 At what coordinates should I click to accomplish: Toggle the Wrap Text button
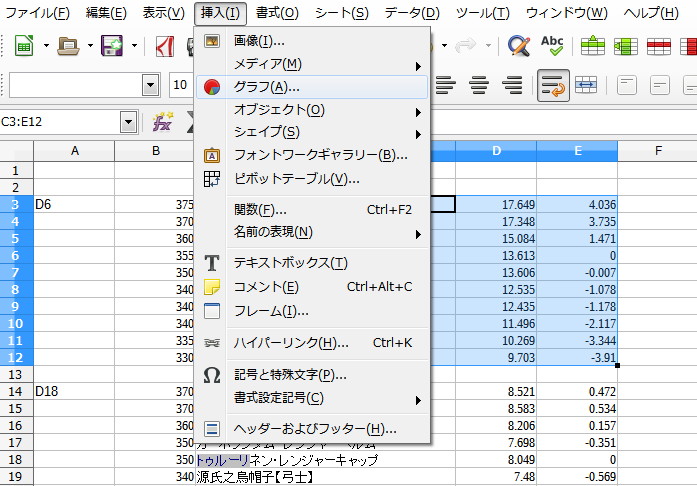[553, 85]
